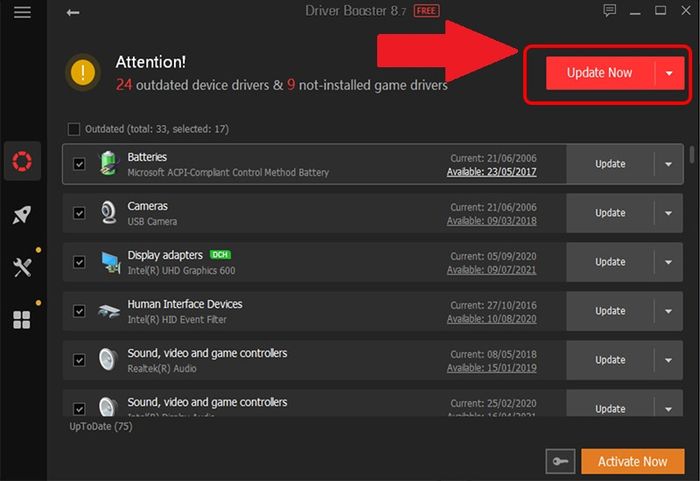
Task: Click Current: 05/09/2020 date text
Action: pos(493,256)
